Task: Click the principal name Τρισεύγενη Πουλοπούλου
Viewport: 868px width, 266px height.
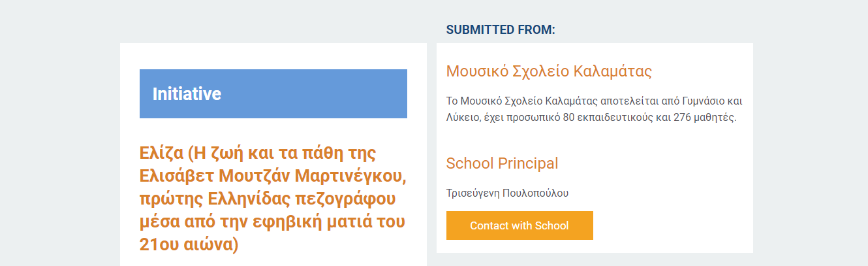Action: (x=507, y=193)
